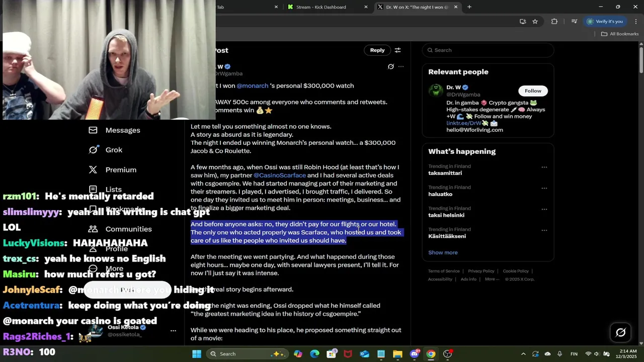Show hidden system tray icons
Screen dimensions: 644x362
(523, 354)
